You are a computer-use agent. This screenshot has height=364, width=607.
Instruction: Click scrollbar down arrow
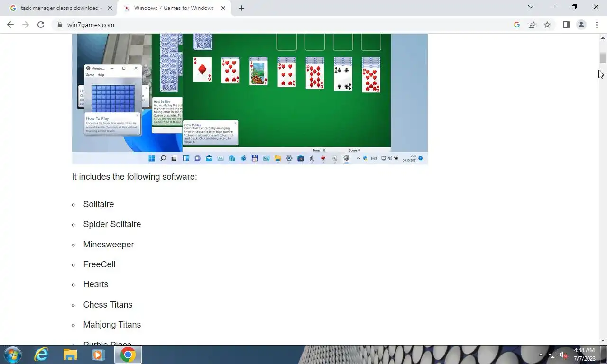point(603,341)
